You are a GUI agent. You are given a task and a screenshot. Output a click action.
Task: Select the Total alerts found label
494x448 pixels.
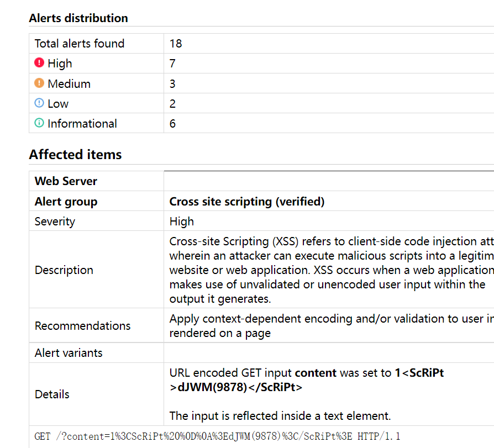tap(80, 44)
